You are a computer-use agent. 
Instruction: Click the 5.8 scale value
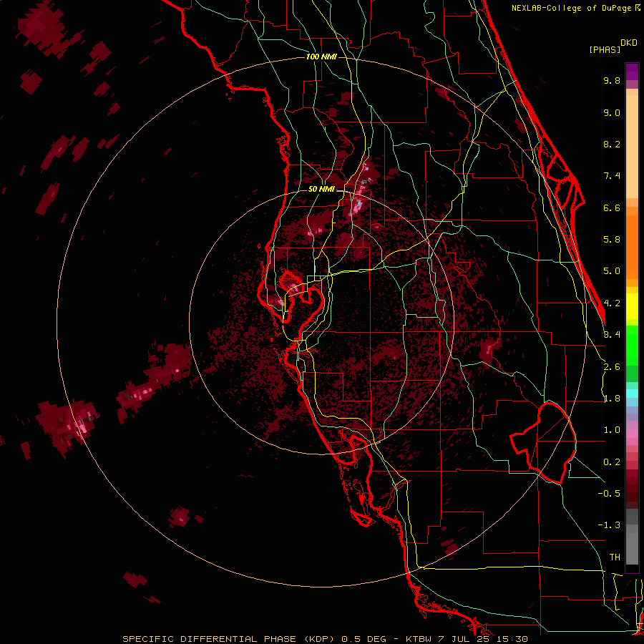click(x=612, y=240)
